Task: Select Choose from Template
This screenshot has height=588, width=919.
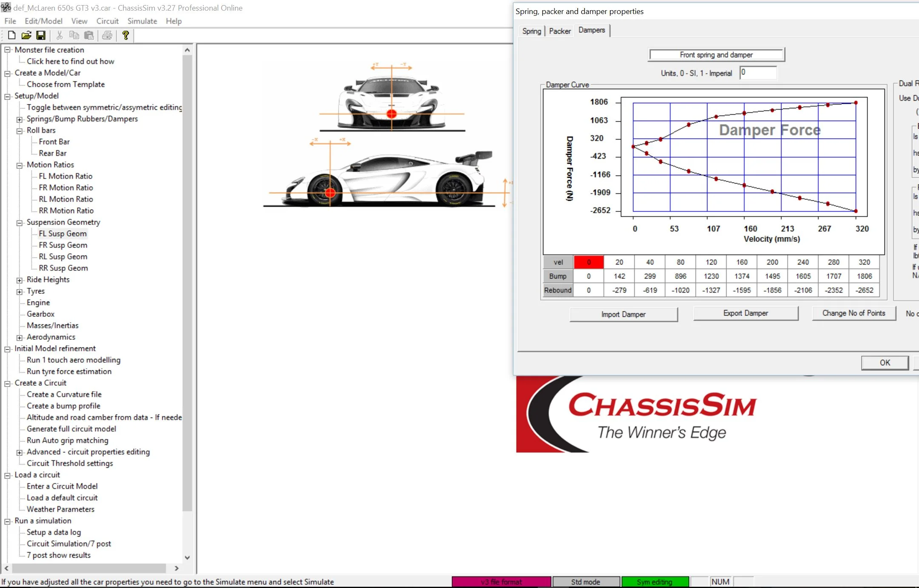Action: click(x=66, y=85)
